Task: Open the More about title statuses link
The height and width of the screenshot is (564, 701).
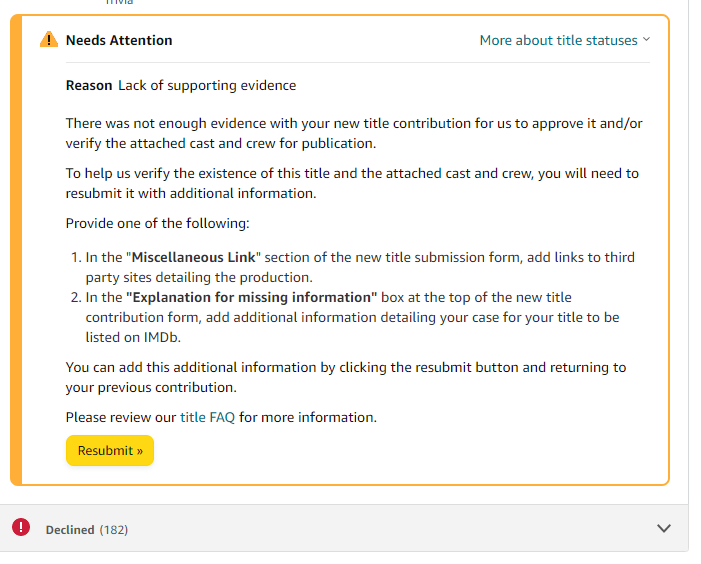Action: tap(558, 40)
